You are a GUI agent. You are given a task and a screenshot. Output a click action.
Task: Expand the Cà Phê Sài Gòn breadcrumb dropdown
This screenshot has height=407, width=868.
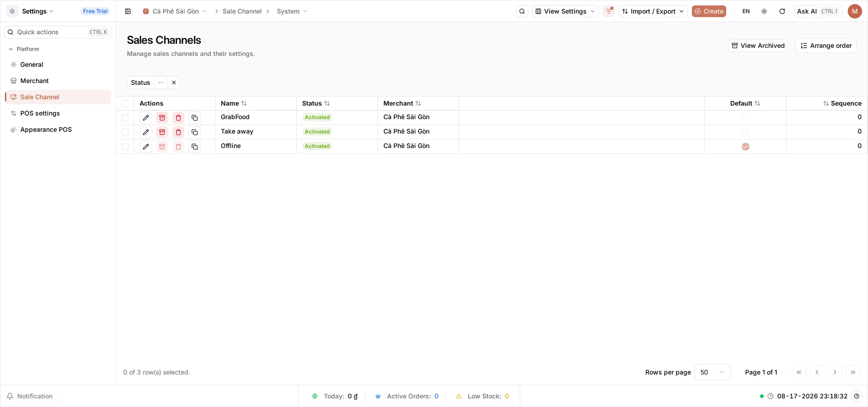tap(175, 11)
